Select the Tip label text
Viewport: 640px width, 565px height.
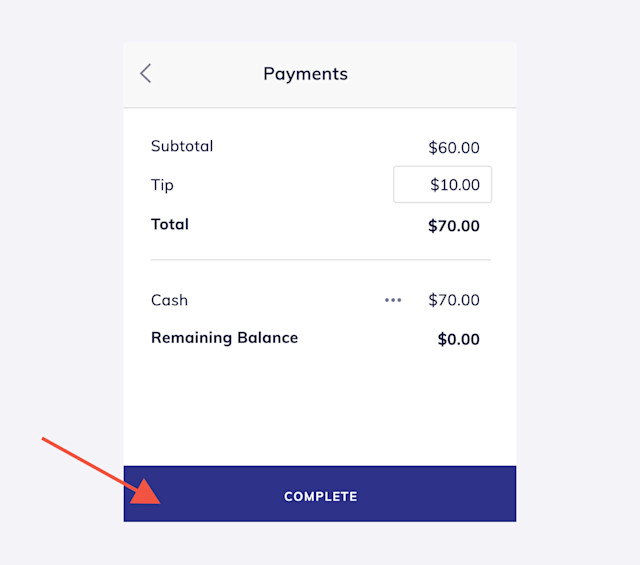tap(162, 185)
